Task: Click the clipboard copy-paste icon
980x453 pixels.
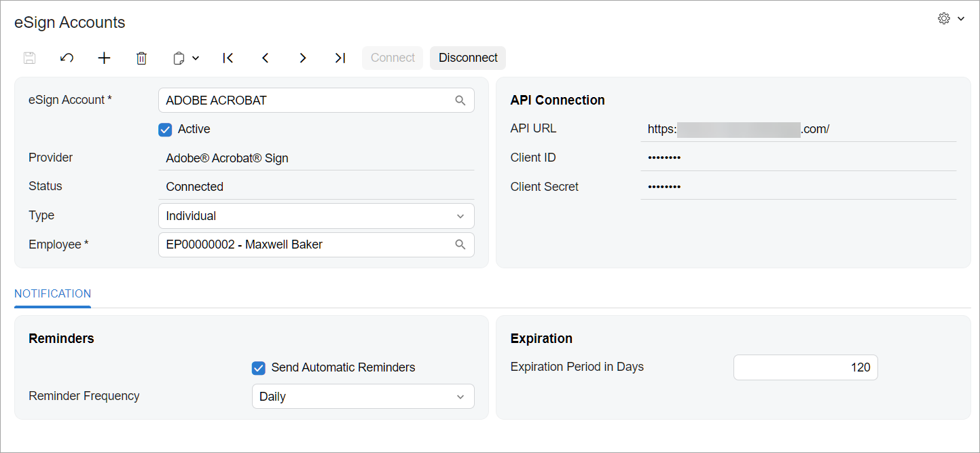Action: click(179, 58)
